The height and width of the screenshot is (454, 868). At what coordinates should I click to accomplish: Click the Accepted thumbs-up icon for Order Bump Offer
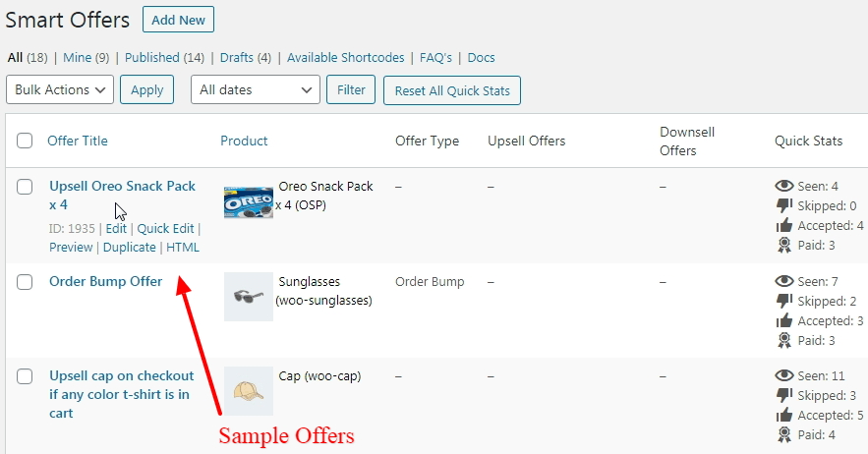click(783, 320)
